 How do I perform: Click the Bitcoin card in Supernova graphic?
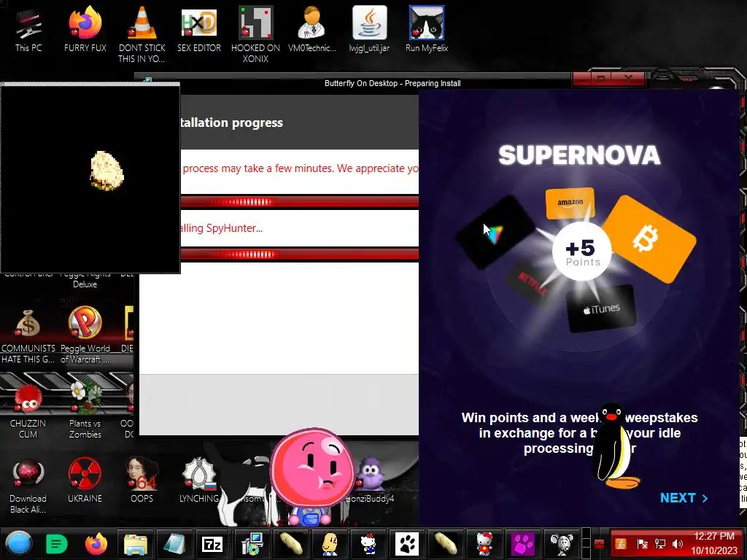coord(650,239)
